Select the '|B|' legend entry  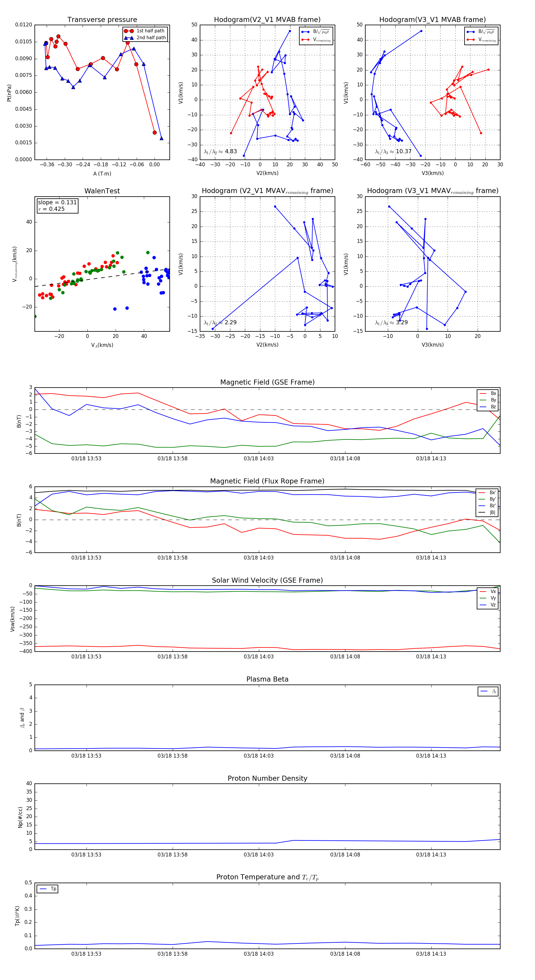(x=488, y=513)
